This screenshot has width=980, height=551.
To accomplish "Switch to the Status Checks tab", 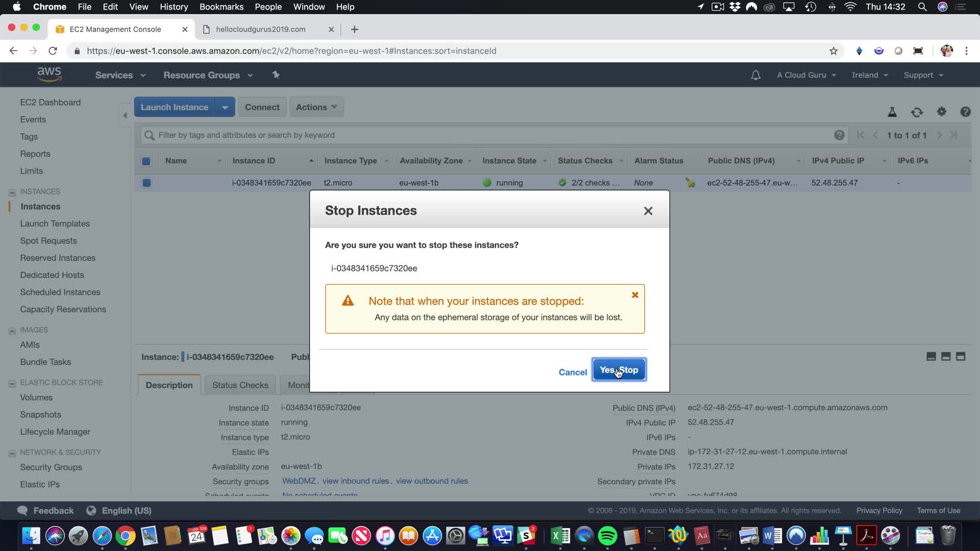I will coord(240,385).
